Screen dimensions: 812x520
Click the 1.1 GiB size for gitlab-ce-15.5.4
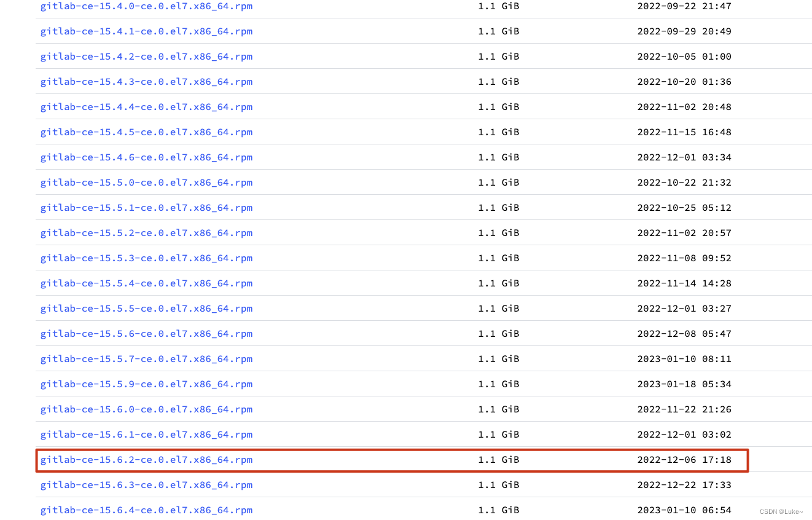499,283
